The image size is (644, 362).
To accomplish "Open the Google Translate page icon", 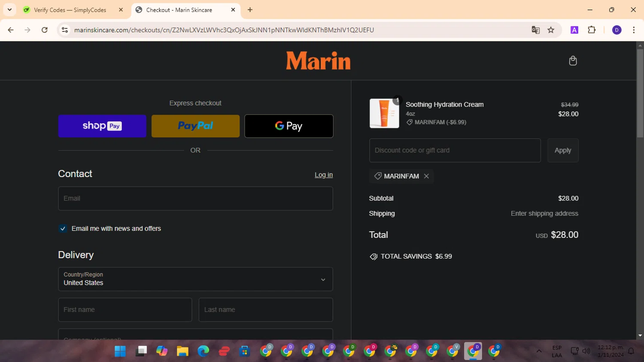I will coord(535,30).
